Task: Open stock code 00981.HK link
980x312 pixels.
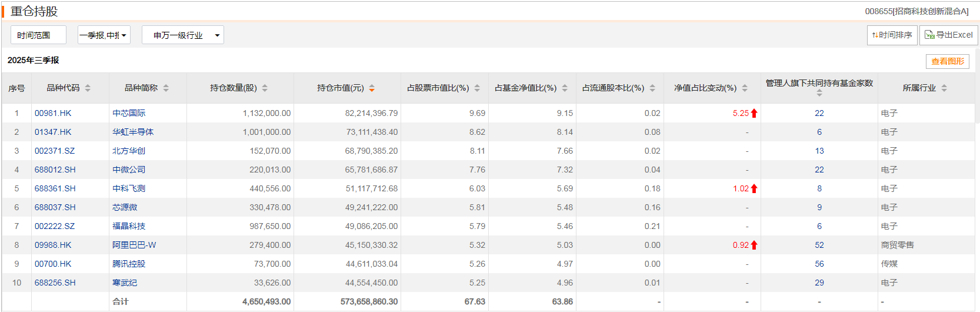Action: (53, 114)
